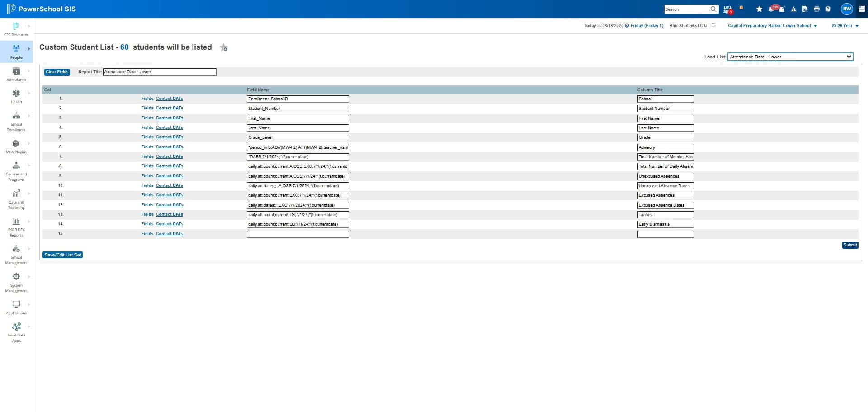This screenshot has width=868, height=412.
Task: Click Contact DATs link in row 15
Action: click(170, 234)
